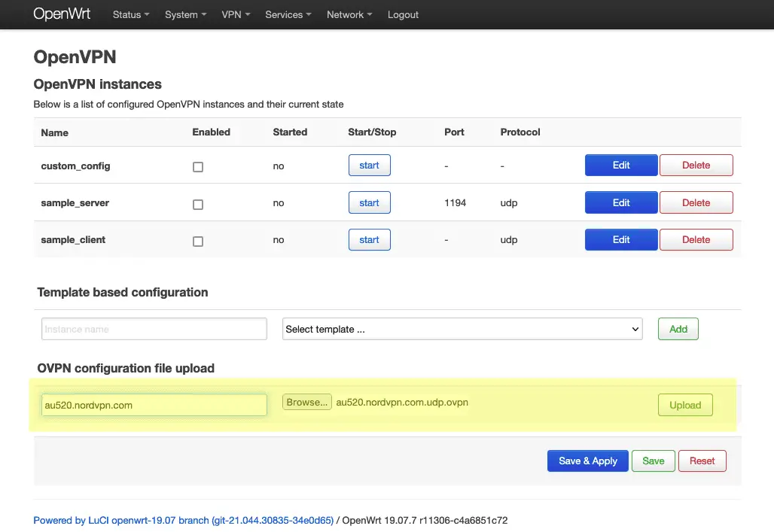Focus the Instance name input field
Viewport: 774px width, 532px height.
(154, 329)
